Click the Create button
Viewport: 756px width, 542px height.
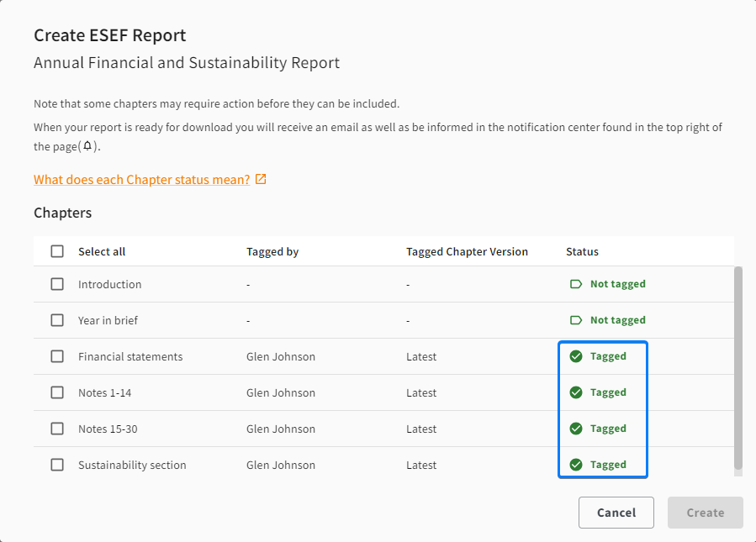pos(706,513)
